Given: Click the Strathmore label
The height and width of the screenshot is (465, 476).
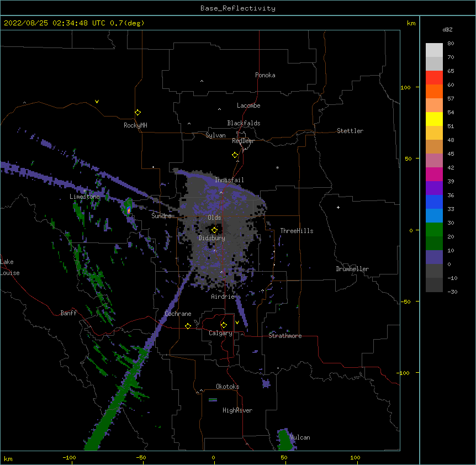Looking at the screenshot, I should point(285,336).
